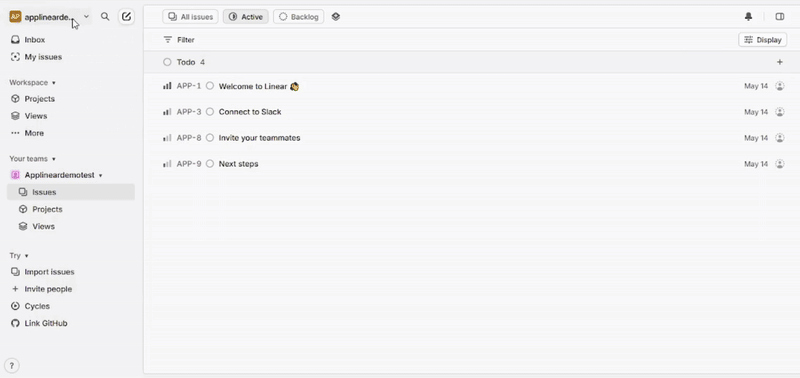This screenshot has width=800, height=378.
Task: Open the help question mark button
Action: [12, 365]
